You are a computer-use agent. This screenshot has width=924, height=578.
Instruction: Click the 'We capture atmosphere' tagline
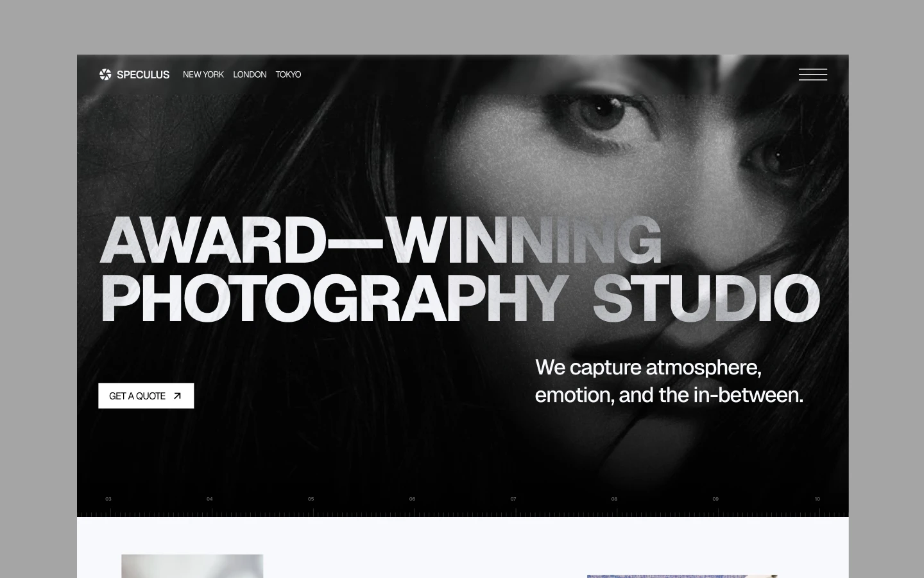(669, 381)
